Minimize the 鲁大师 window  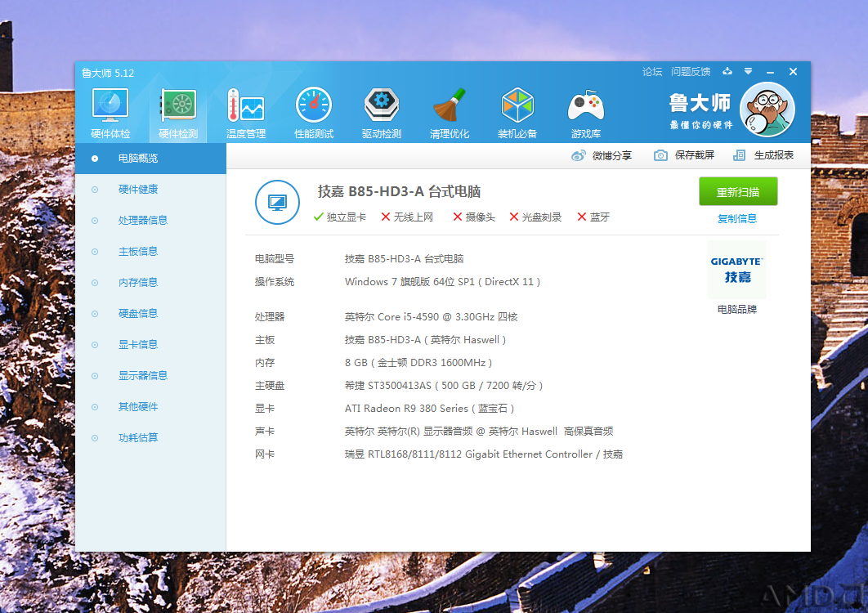[770, 72]
